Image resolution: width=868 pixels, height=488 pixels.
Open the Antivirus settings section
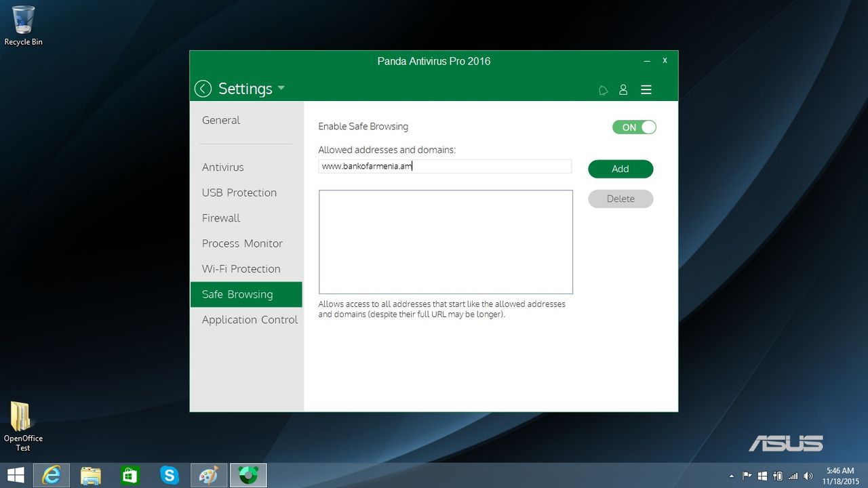[x=222, y=167]
